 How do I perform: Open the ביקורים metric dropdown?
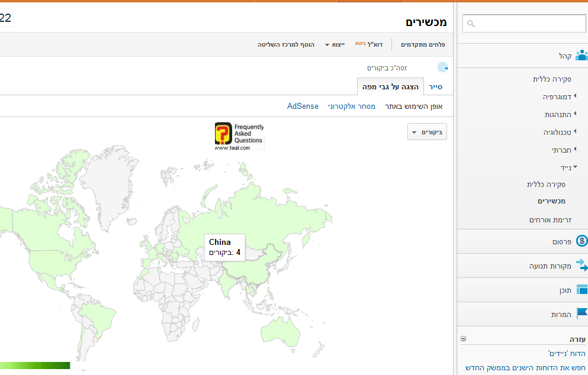pyautogui.click(x=427, y=132)
